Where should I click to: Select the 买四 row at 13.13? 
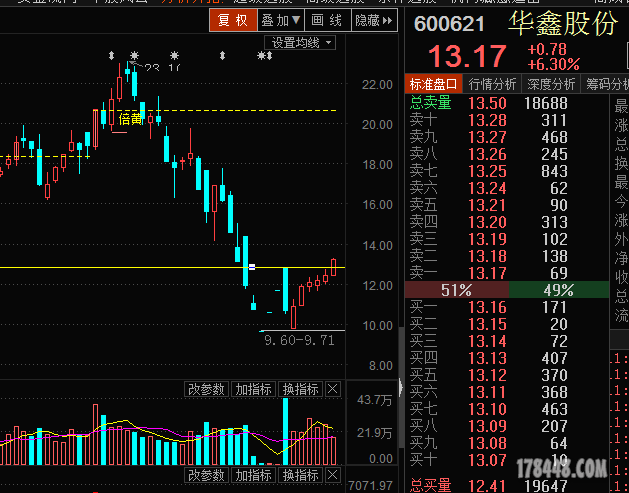point(507,358)
